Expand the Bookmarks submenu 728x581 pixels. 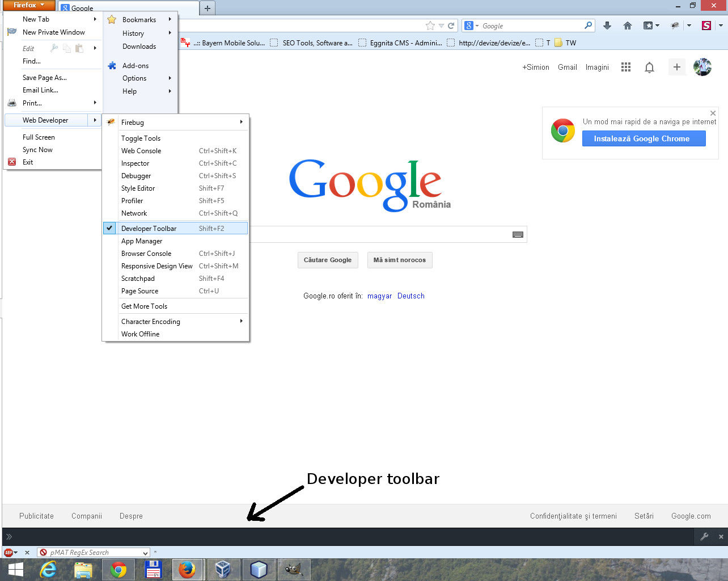[x=142, y=19]
